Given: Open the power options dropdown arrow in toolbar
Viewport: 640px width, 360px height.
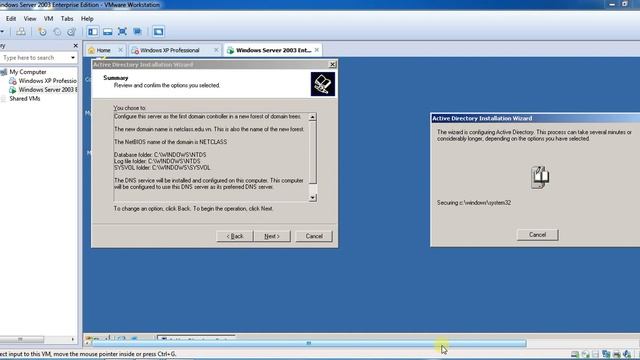Looking at the screenshot, I should pyautogui.click(x=2, y=31).
